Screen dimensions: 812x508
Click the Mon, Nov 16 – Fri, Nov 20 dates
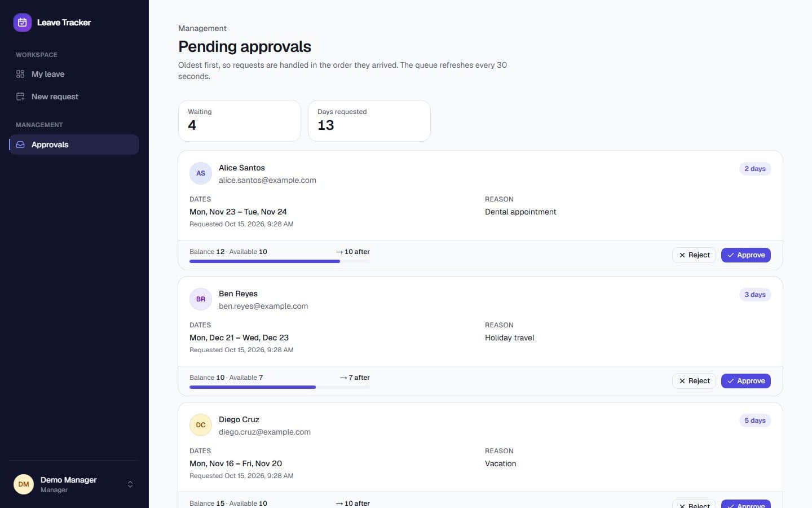click(x=236, y=463)
